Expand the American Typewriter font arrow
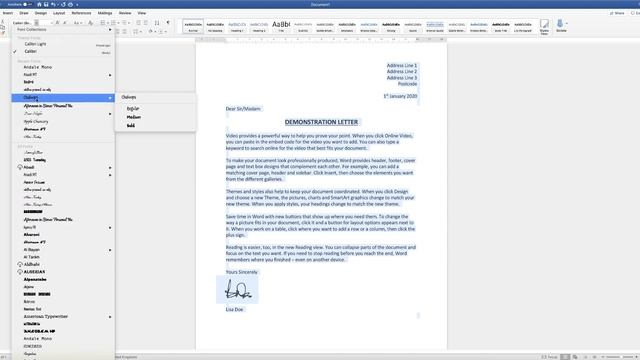Screen dimensions: 640x360 110,317
